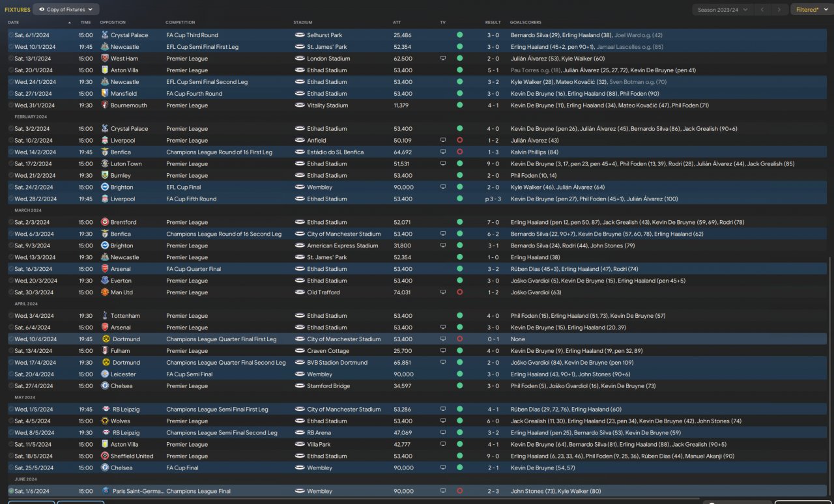This screenshot has width=834, height=504.
Task: Click the vertical scrollbar on the right edge
Action: click(831, 374)
